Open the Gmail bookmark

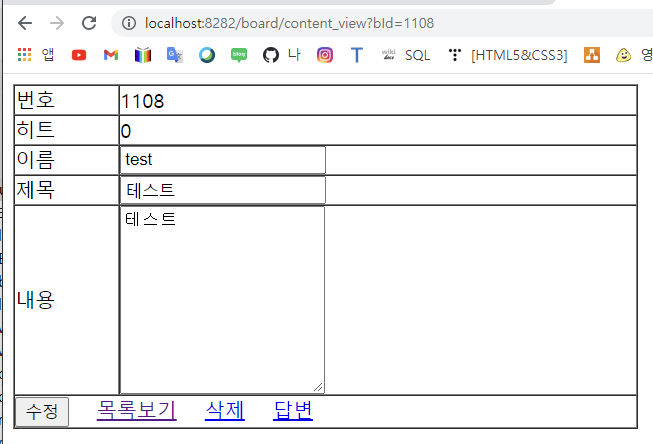click(111, 55)
